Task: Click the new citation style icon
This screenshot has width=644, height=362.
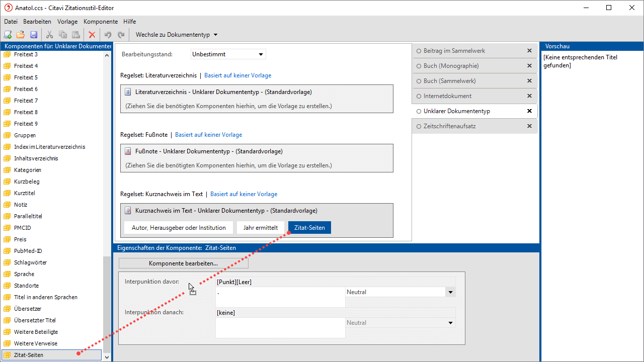Action: tap(8, 35)
